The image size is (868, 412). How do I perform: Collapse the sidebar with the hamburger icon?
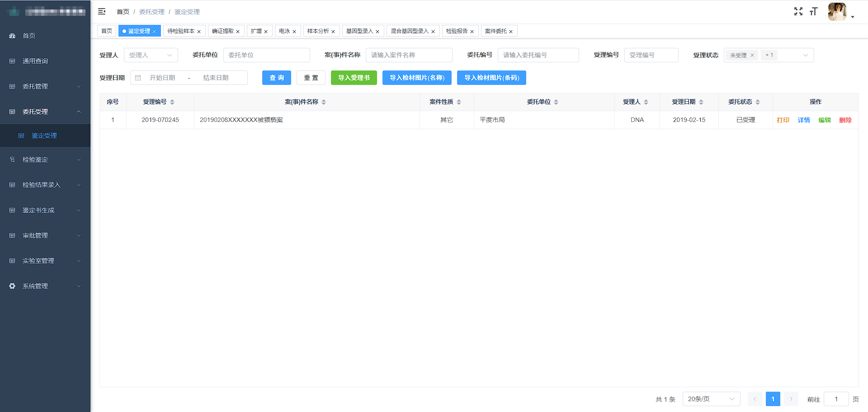pyautogui.click(x=102, y=11)
